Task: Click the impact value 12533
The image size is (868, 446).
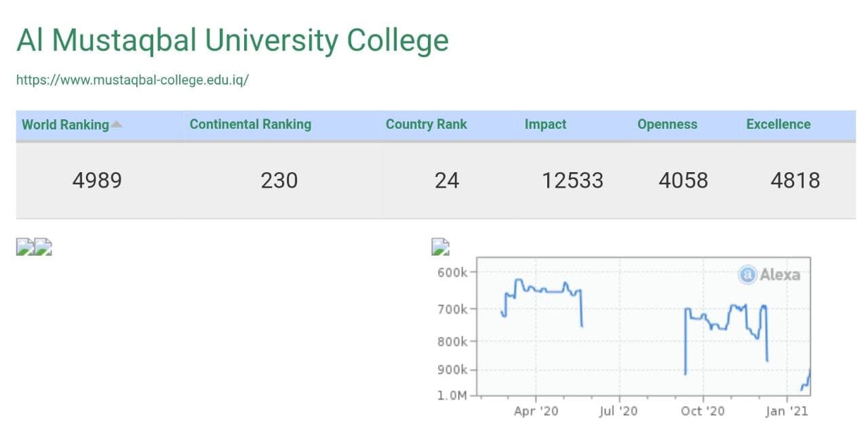Action: click(572, 181)
